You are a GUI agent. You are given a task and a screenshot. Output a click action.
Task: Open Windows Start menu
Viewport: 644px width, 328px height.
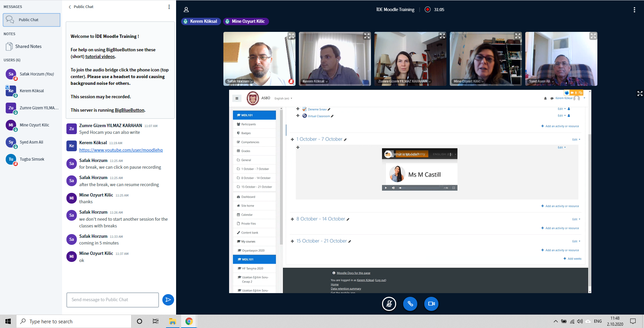point(8,321)
